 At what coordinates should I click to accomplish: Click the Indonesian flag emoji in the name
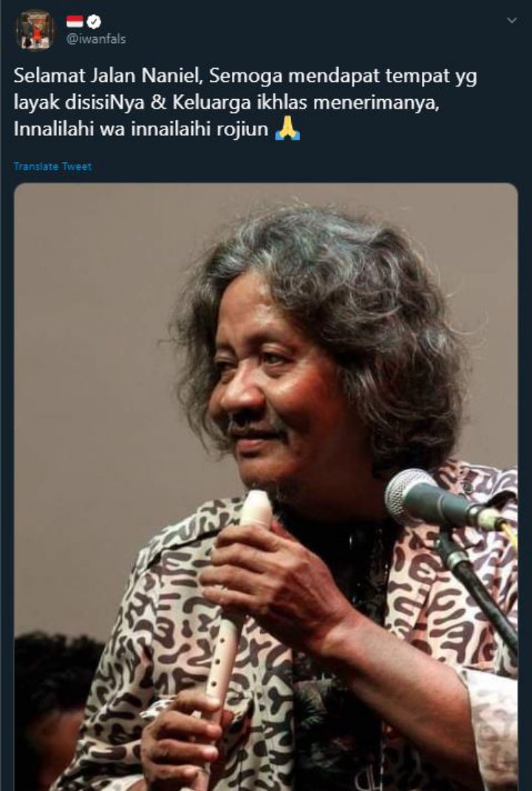[75, 21]
